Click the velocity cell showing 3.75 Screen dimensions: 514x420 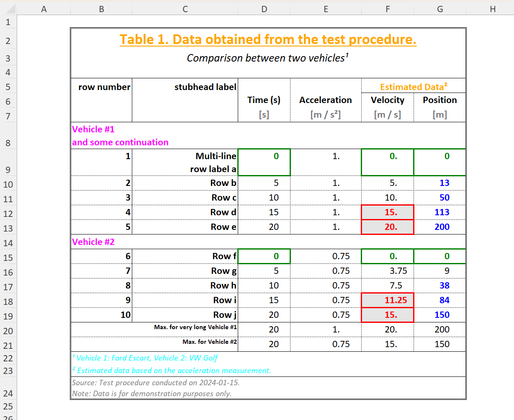tap(388, 271)
